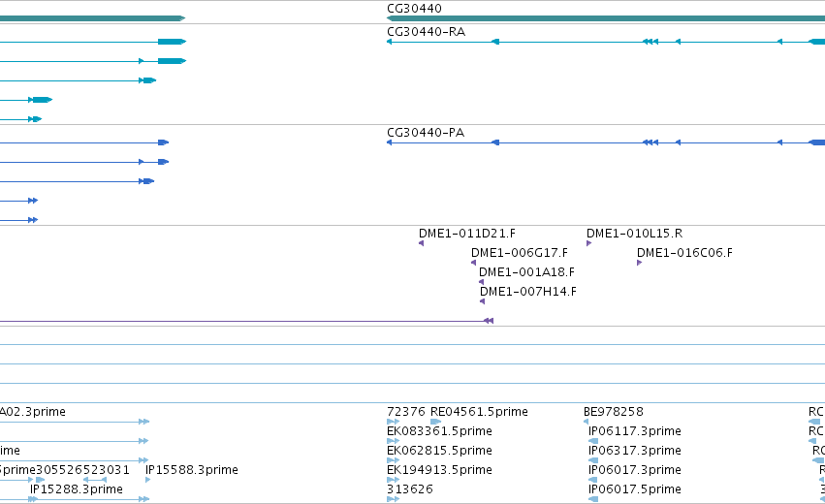Image resolution: width=825 pixels, height=504 pixels.
Task: Select the EK062815.5prime label
Action: 439,451
